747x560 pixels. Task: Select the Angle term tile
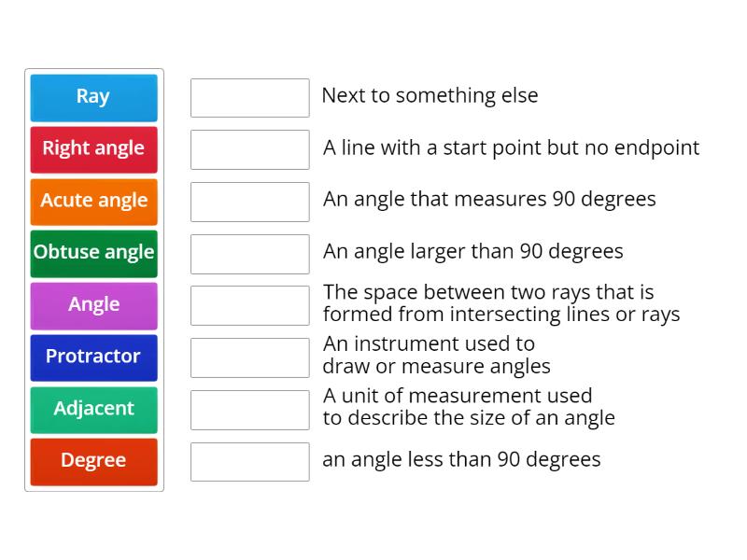point(93,305)
